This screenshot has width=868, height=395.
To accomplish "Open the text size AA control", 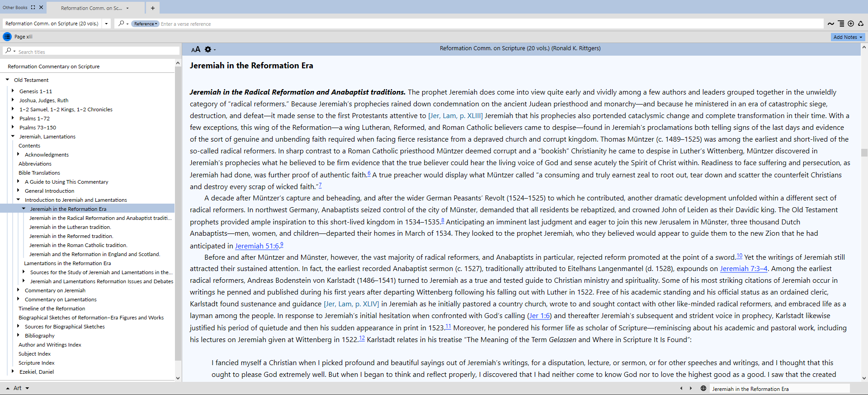I will click(x=196, y=49).
